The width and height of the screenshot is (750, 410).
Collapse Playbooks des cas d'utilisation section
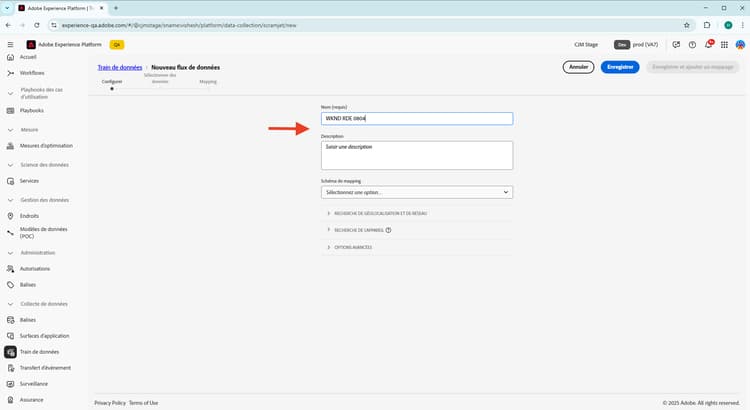click(x=11, y=93)
